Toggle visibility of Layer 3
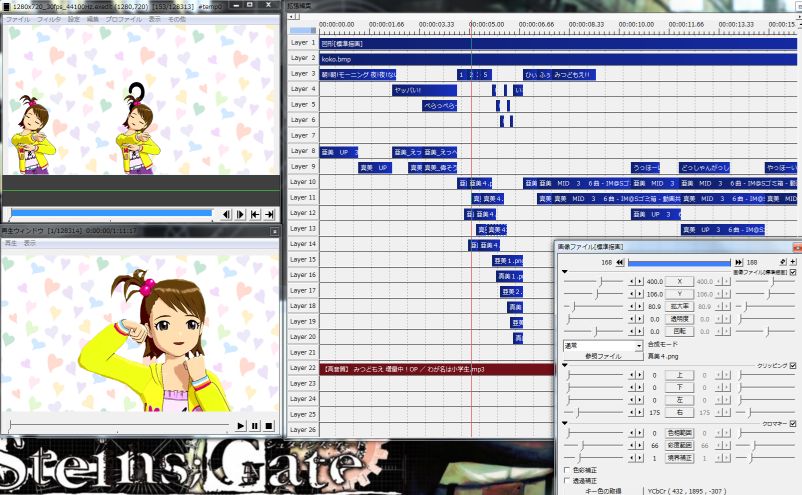Viewport: 802px width, 495px height. click(303, 74)
